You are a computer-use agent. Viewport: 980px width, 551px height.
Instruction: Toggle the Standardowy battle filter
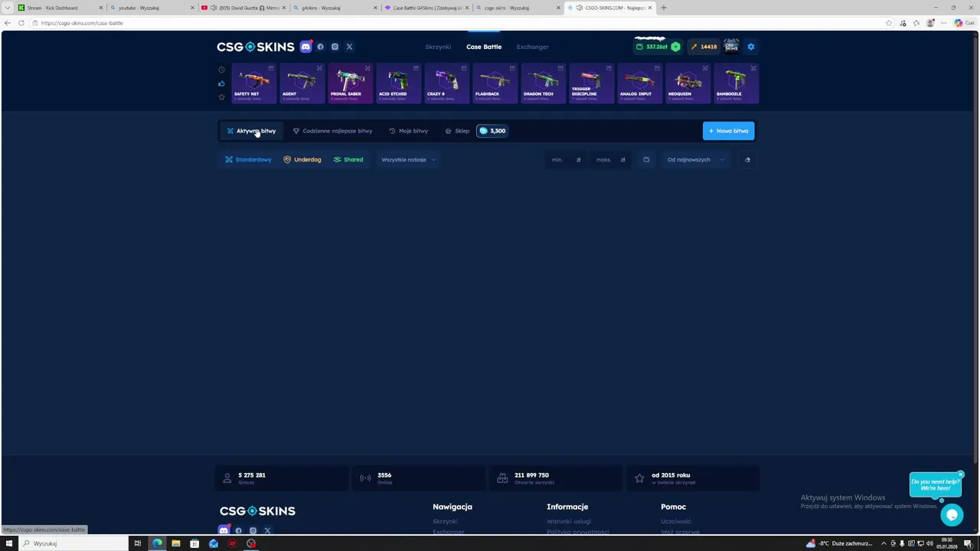[248, 160]
